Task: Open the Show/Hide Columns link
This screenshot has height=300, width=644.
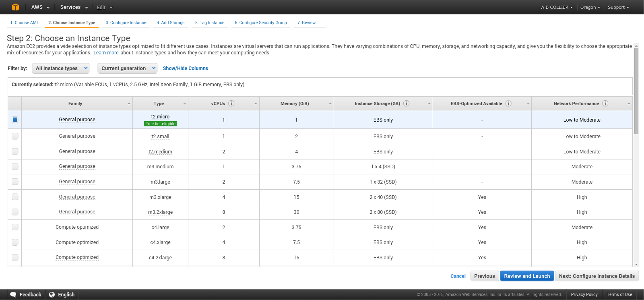Action: 185,68
